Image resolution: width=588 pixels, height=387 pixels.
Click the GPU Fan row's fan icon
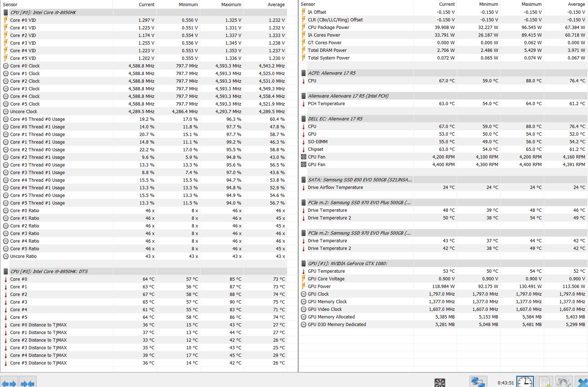[x=304, y=164]
